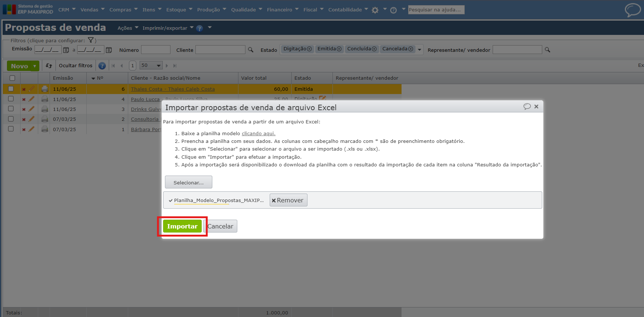This screenshot has height=317, width=644.
Task: Click the ERP MAXIPROD logo
Action: click(28, 9)
